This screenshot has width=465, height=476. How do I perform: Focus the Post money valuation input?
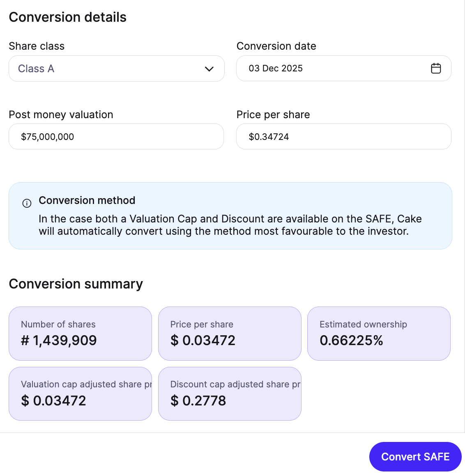tap(116, 137)
